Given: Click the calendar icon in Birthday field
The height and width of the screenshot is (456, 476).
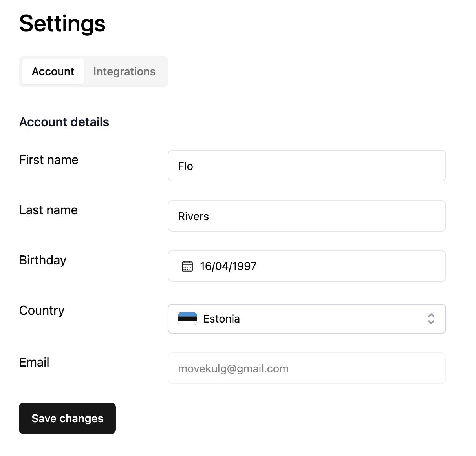Looking at the screenshot, I should click(x=187, y=266).
